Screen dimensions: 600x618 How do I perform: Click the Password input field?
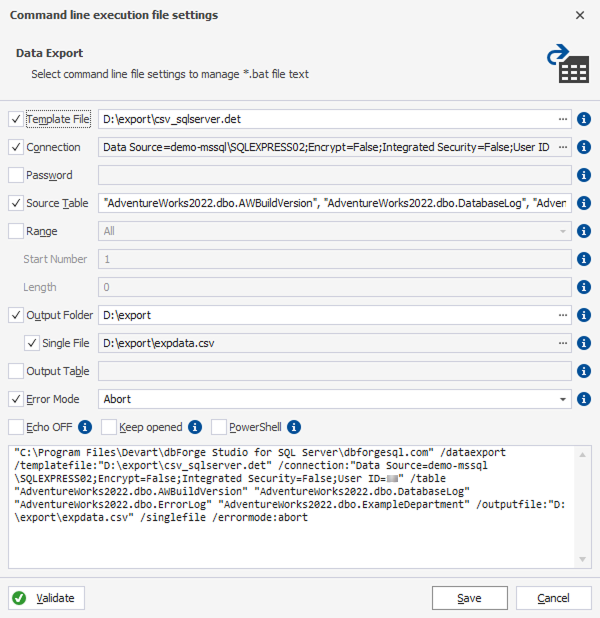pyautogui.click(x=335, y=175)
